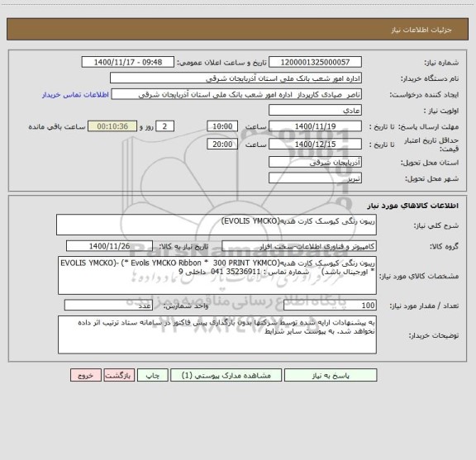Select need number field 1200001325000057
The image size is (476, 460).
315,62
